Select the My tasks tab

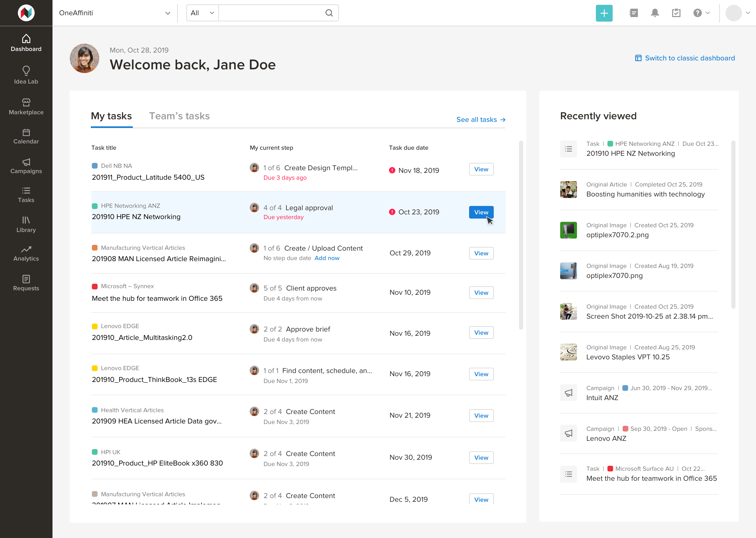coord(111,116)
